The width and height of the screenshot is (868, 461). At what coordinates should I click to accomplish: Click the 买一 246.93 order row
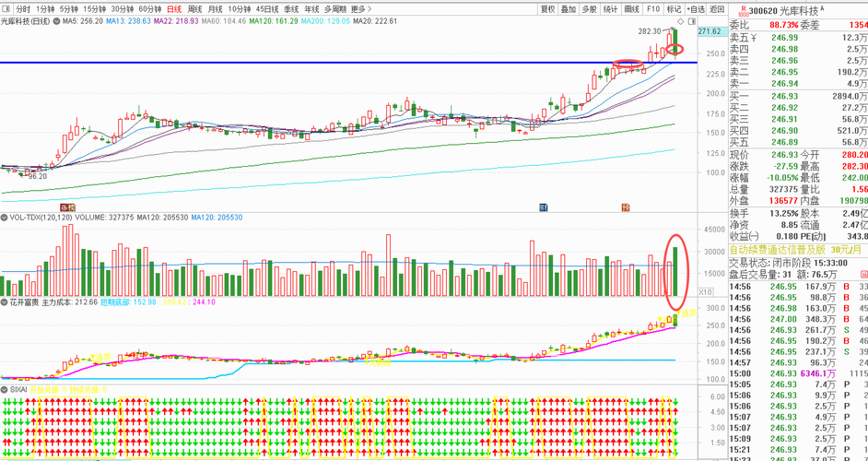pos(798,97)
